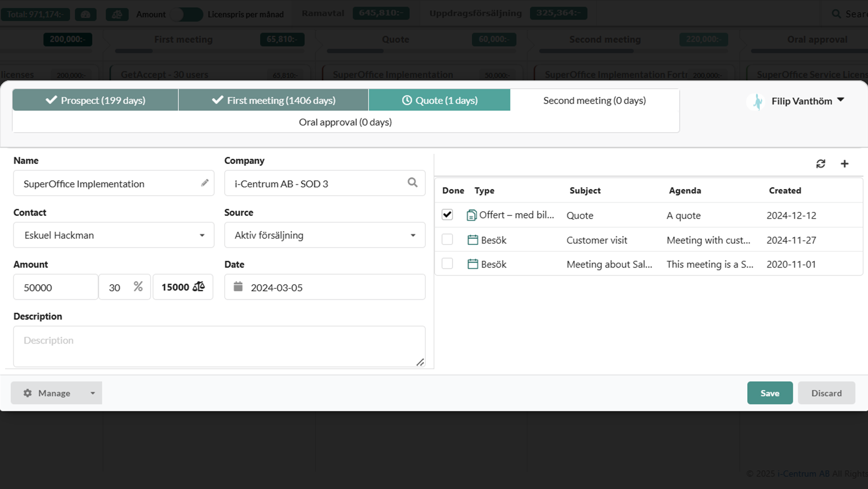Viewport: 868px width, 489px height.
Task: Select the Prospect (199 days) stage
Action: coord(95,100)
